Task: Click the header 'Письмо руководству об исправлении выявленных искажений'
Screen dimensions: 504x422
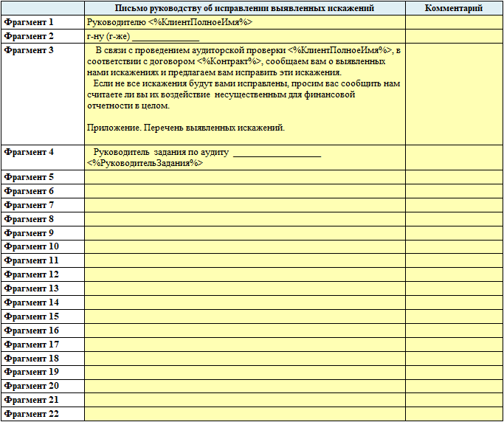Action: pos(244,8)
